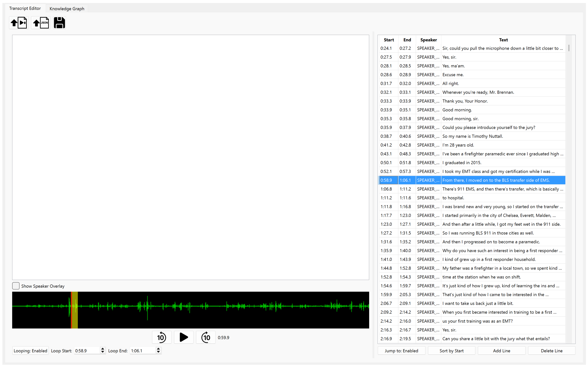Rewind 10 seconds
The width and height of the screenshot is (588, 367).
click(162, 337)
